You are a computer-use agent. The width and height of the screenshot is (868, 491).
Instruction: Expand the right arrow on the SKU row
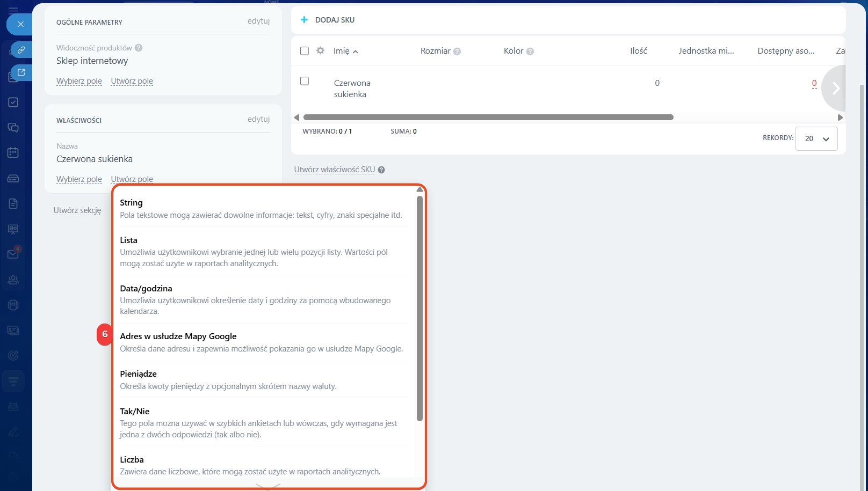click(835, 88)
